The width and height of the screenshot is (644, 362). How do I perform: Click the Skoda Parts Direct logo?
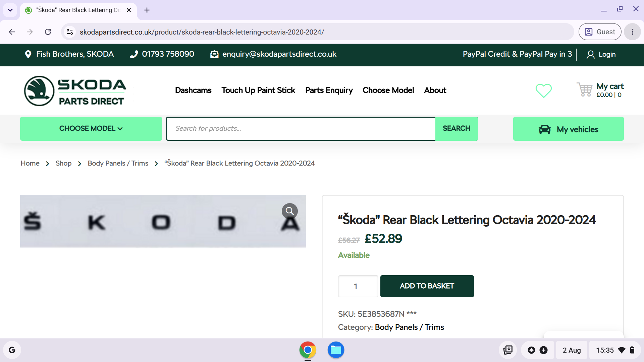[x=75, y=91]
